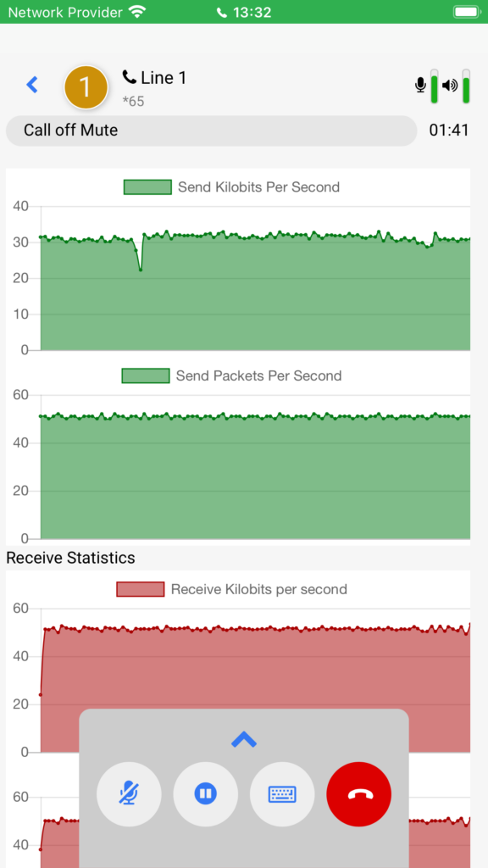Toggle Send Packets Per Second legend

tap(231, 376)
